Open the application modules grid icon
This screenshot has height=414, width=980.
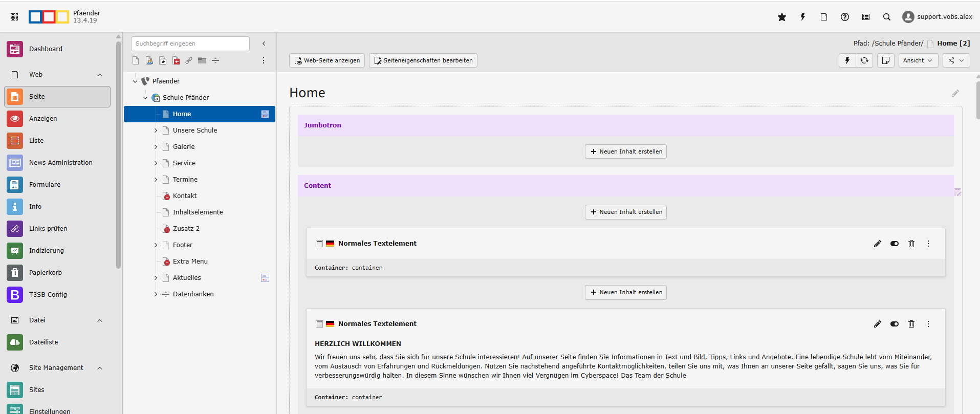pos(14,17)
